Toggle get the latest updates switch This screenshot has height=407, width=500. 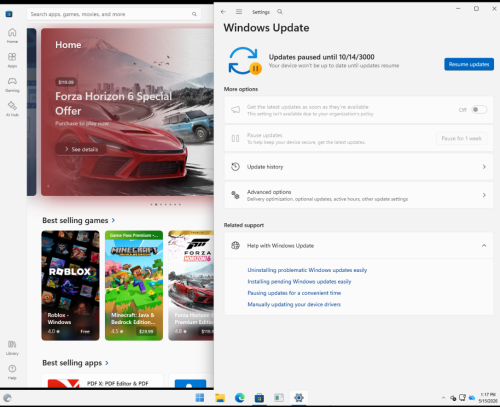[479, 110]
